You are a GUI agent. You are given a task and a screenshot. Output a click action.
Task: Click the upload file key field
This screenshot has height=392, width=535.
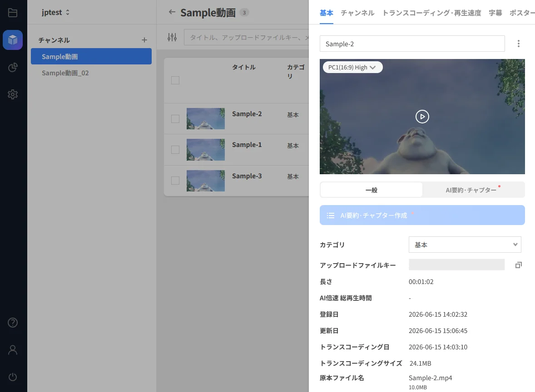(x=456, y=265)
